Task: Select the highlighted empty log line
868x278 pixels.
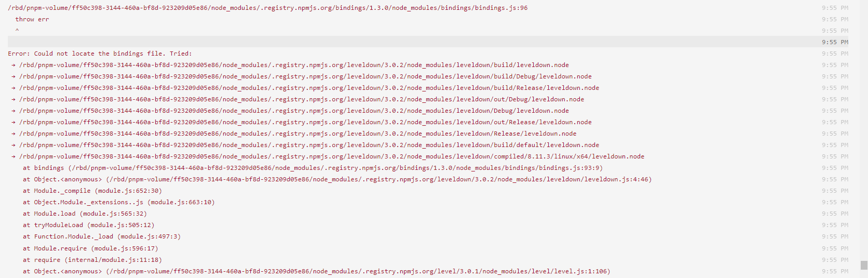Action: pyautogui.click(x=428, y=42)
